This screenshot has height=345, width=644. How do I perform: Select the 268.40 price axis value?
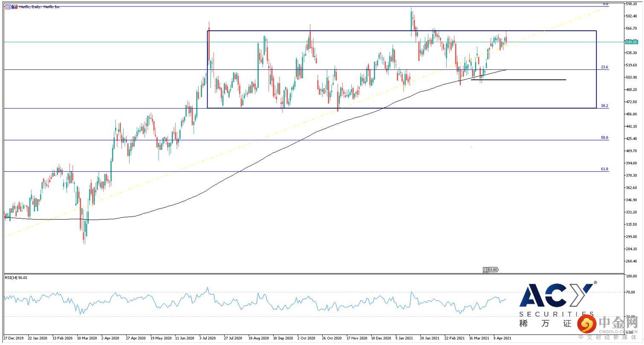point(631,261)
